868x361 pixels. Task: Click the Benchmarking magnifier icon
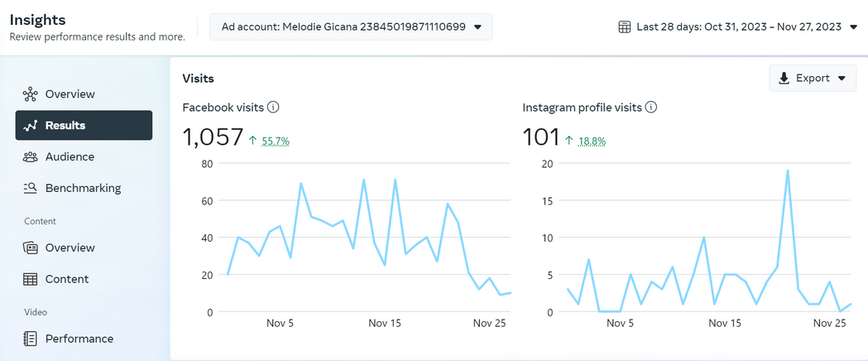30,188
